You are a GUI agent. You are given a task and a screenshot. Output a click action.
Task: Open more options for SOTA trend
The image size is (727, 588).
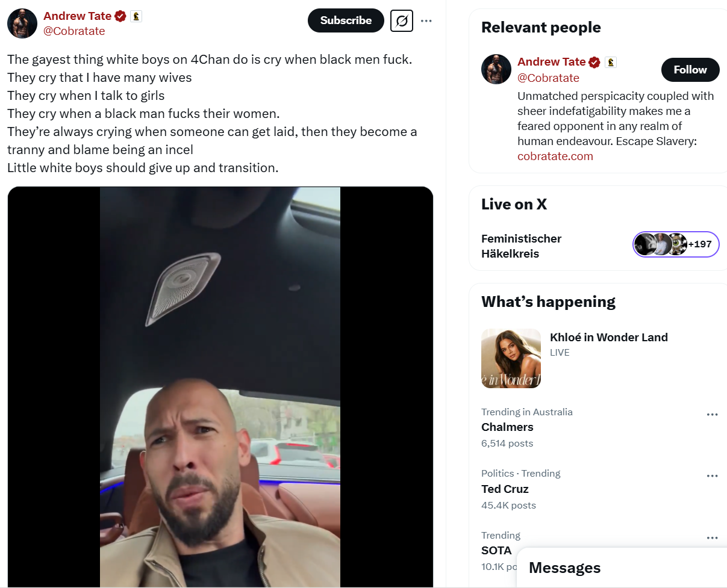coord(713,537)
